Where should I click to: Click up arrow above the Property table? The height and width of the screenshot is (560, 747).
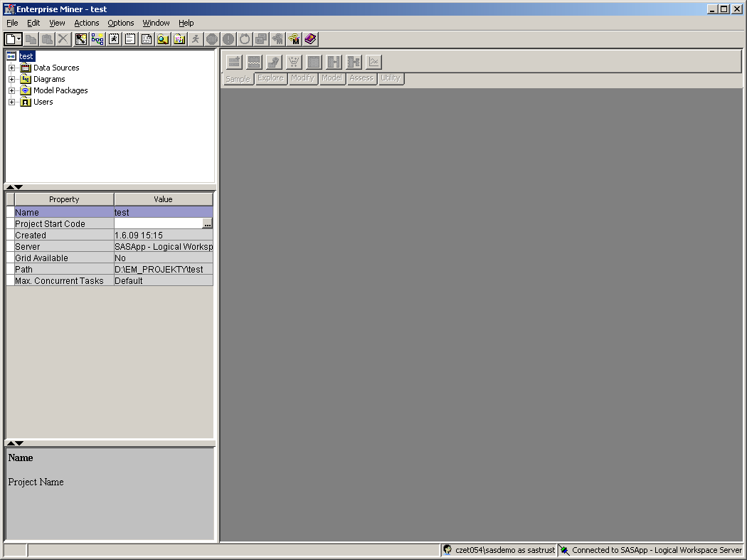pos(10,187)
